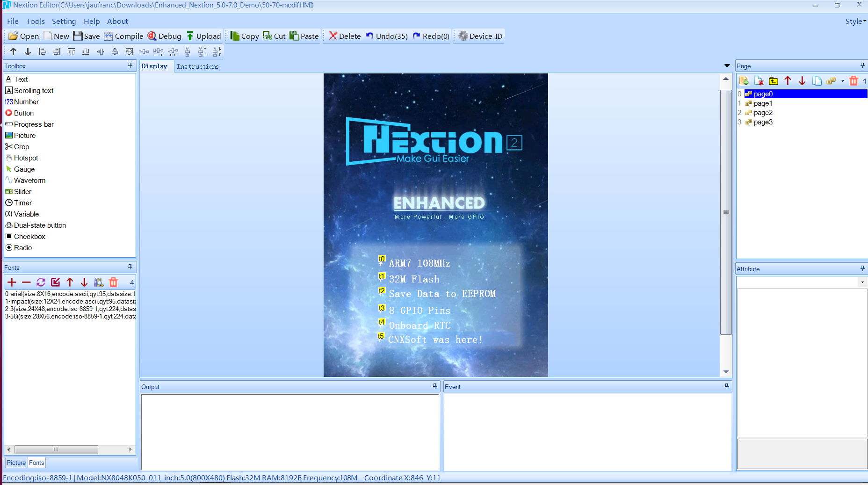Pin the Fonts panel
This screenshot has height=485, width=868.
[130, 267]
